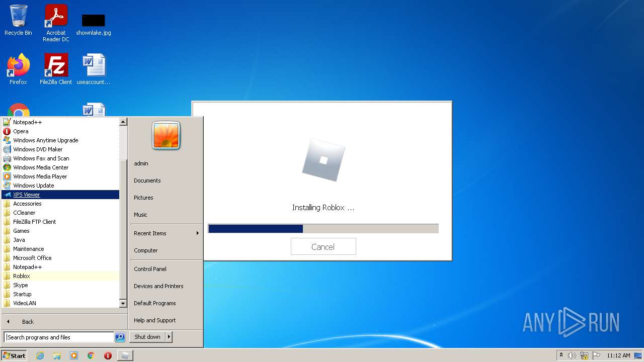The height and width of the screenshot is (362, 644).
Task: Open Opera from taskbar
Action: 108,355
